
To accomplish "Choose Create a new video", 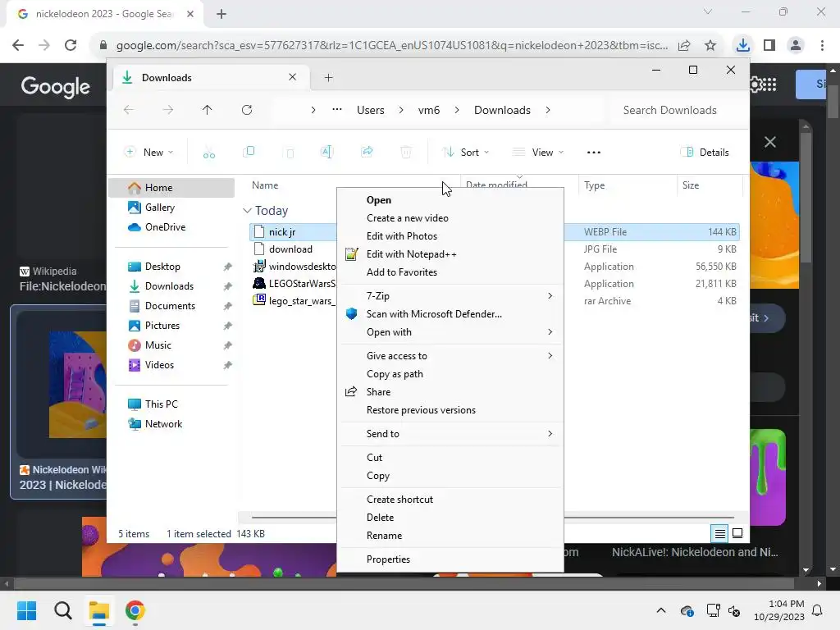I will (450, 218).
